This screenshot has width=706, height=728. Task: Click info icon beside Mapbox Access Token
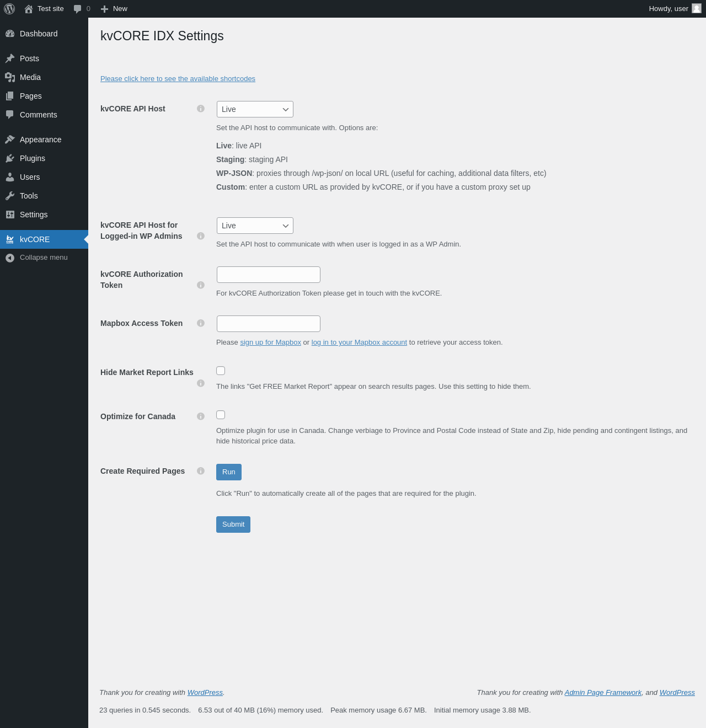click(x=201, y=323)
